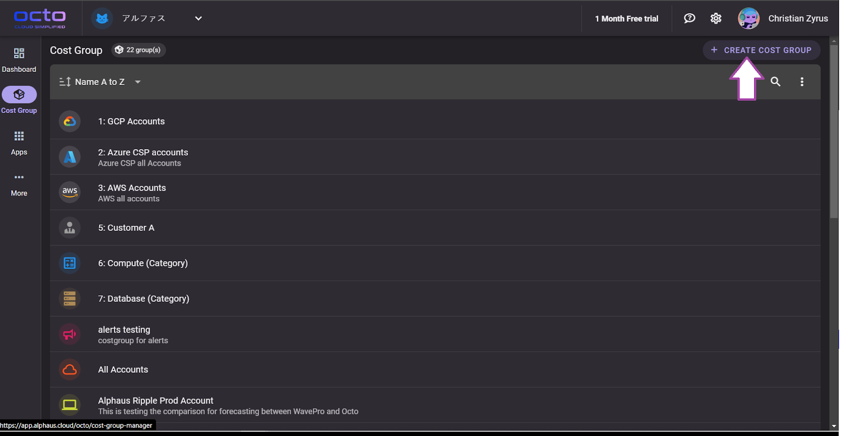Image resolution: width=868 pixels, height=436 pixels.
Task: Click the Database storage icon
Action: point(70,299)
